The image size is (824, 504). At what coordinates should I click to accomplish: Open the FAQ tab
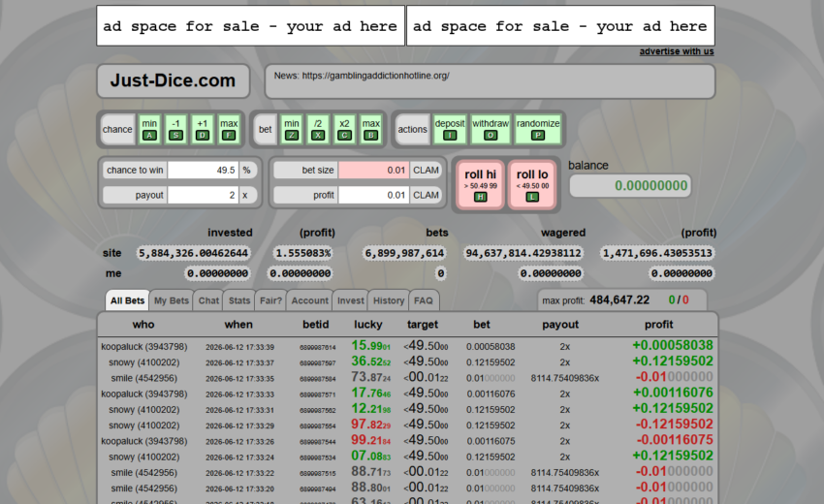pyautogui.click(x=424, y=300)
